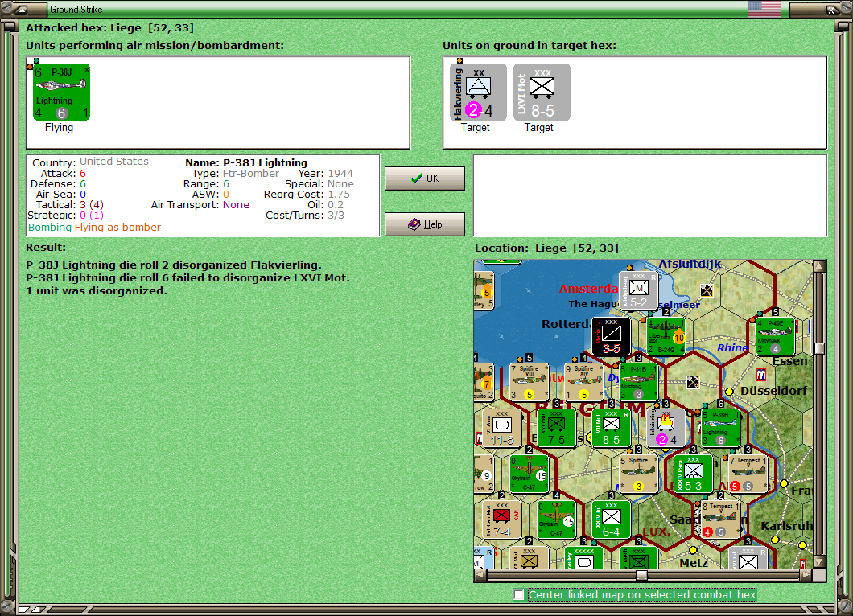
Task: Click the factory icon below Essen
Action: [761, 375]
